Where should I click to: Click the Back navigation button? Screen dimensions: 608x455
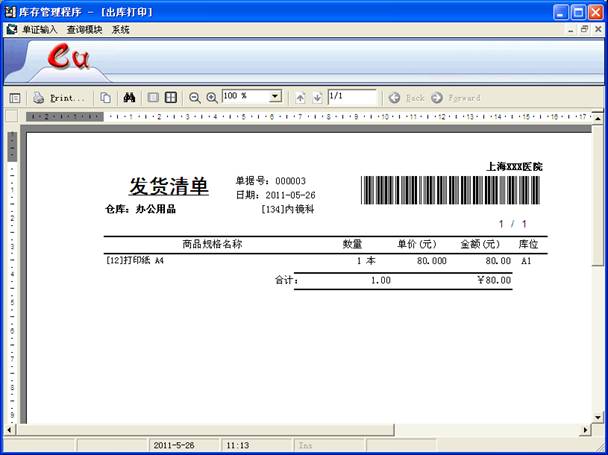407,98
